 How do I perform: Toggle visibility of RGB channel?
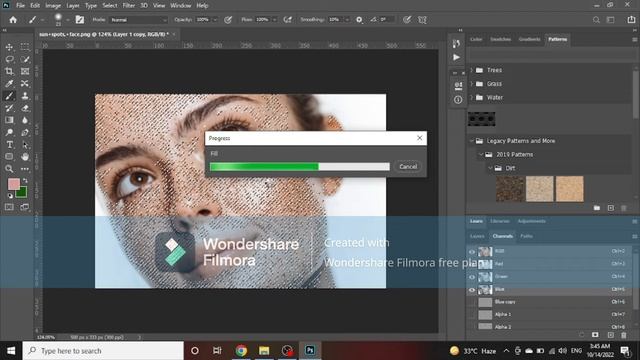pyautogui.click(x=472, y=252)
